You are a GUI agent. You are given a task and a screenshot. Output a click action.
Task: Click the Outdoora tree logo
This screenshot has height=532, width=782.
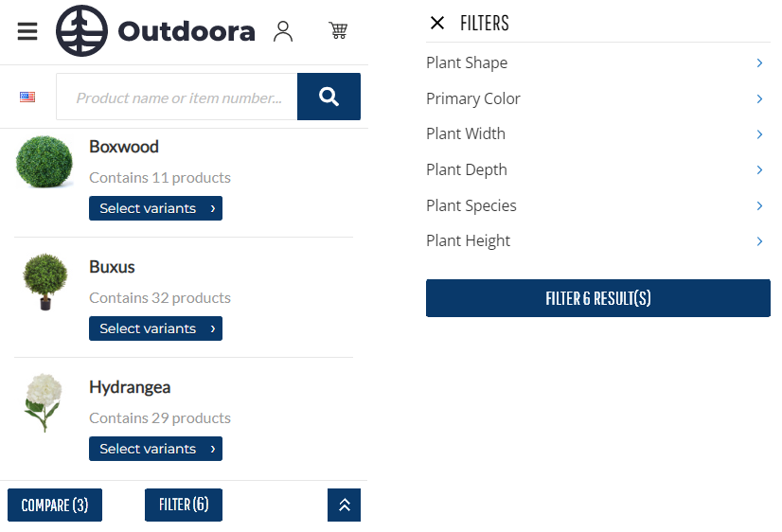(81, 31)
